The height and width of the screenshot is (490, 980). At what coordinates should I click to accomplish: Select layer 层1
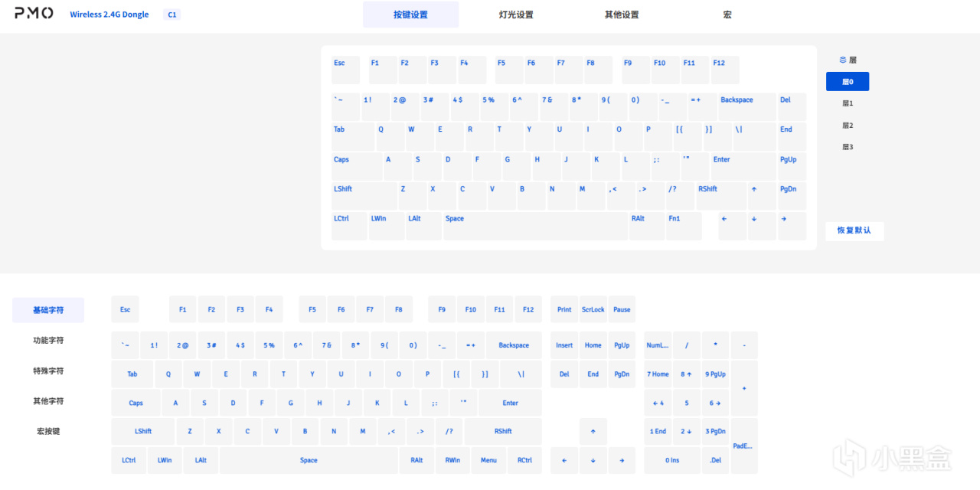click(x=848, y=103)
